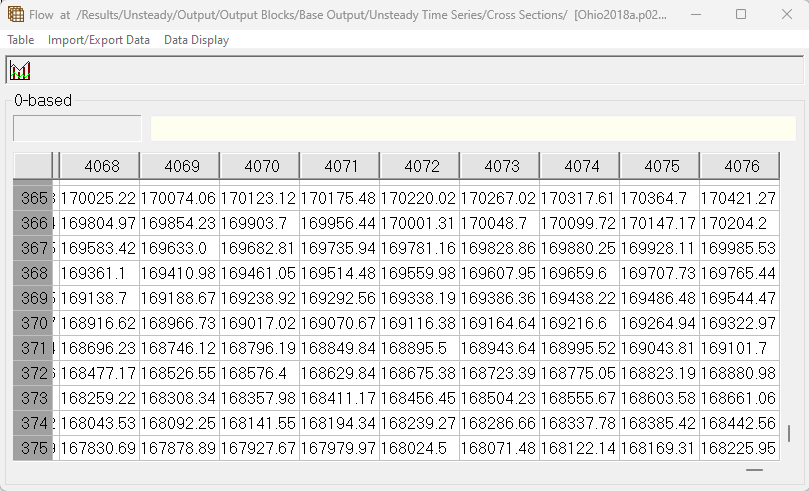Viewport: 809px width, 491px height.
Task: Select column header 4076
Action: pyautogui.click(x=740, y=166)
